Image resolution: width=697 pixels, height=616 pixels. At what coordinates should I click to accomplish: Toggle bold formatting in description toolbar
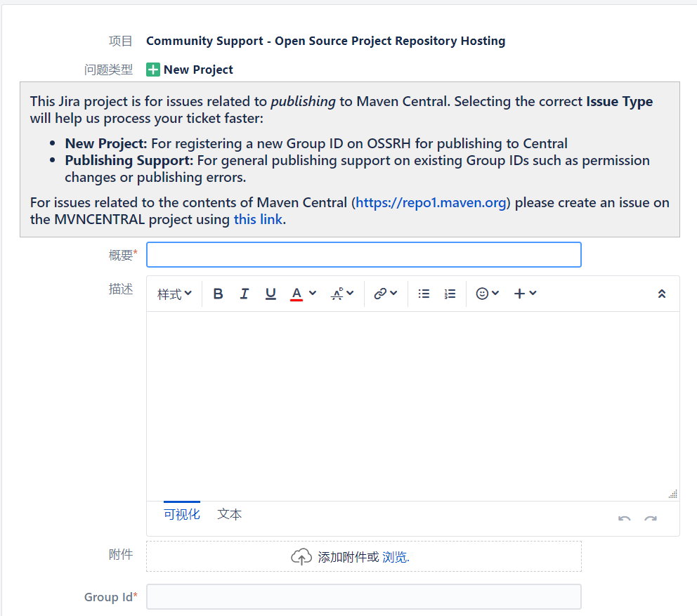pyautogui.click(x=218, y=294)
